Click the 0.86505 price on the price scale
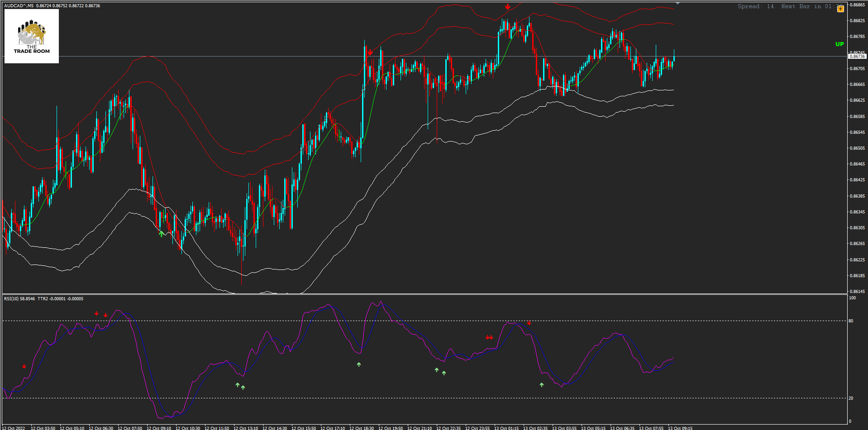Screen dimensions: 868x430 857,148
